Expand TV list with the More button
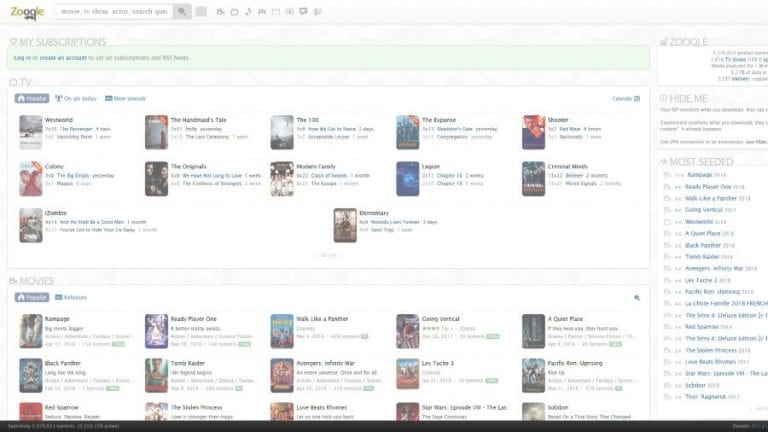The height and width of the screenshot is (432, 768). pyautogui.click(x=329, y=255)
